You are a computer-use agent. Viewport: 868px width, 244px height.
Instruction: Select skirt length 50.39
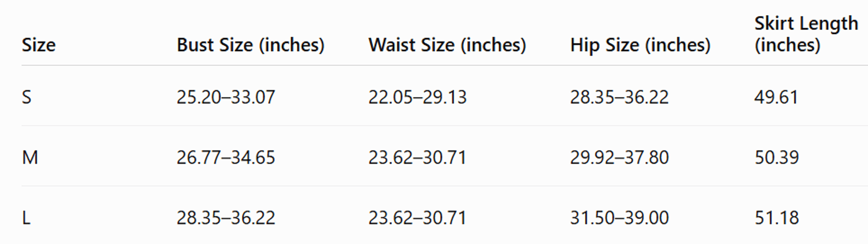pyautogui.click(x=777, y=157)
